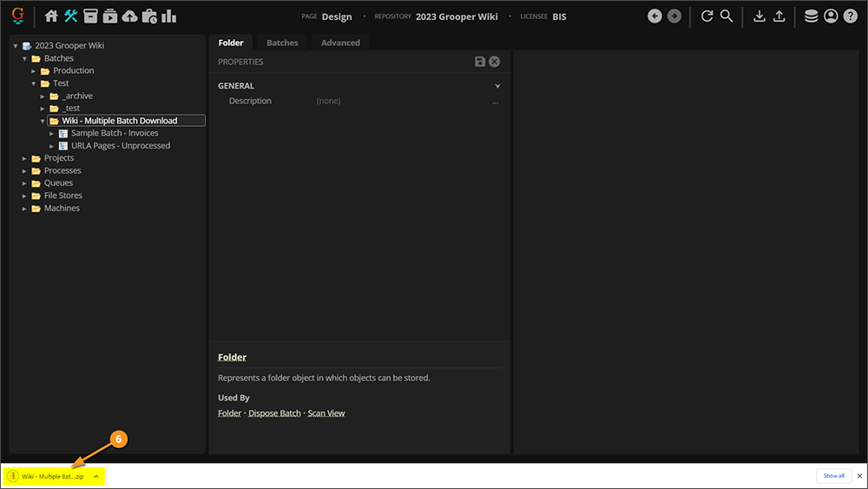
Task: Collapse the GENERAL section chevron
Action: point(497,86)
